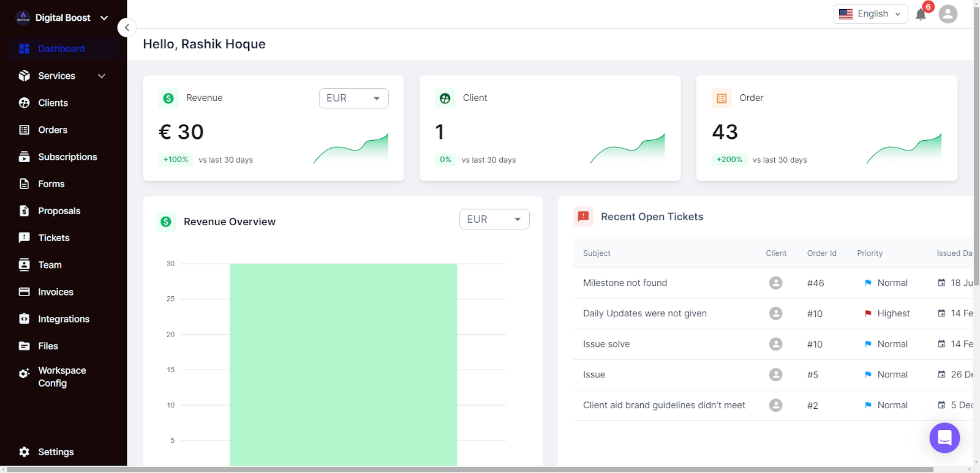
Task: Click the +100% revenue change badge
Action: (x=176, y=160)
